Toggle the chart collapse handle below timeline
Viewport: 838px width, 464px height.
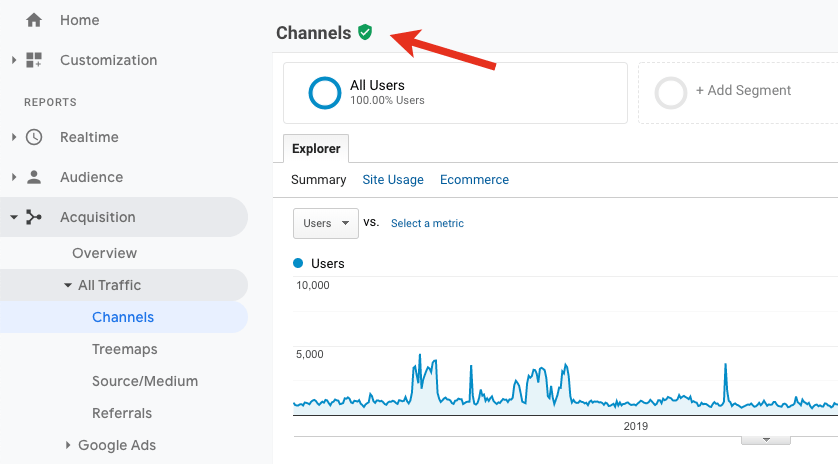point(766,440)
